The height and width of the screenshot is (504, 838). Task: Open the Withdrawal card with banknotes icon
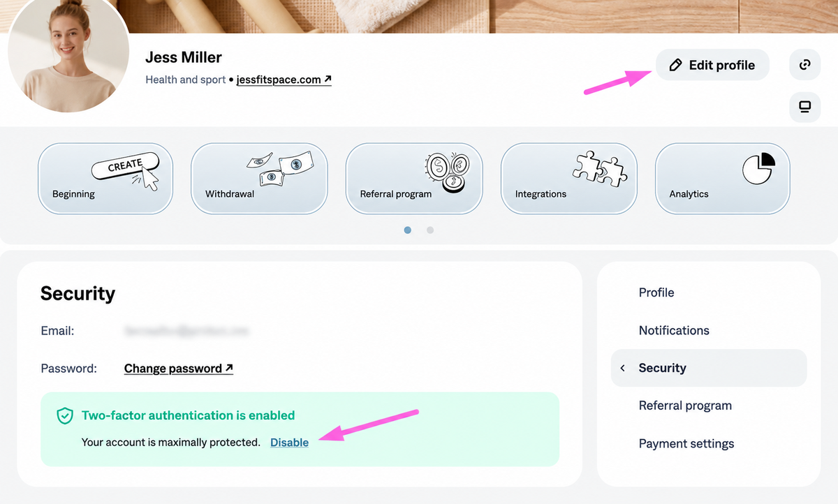[x=259, y=178]
